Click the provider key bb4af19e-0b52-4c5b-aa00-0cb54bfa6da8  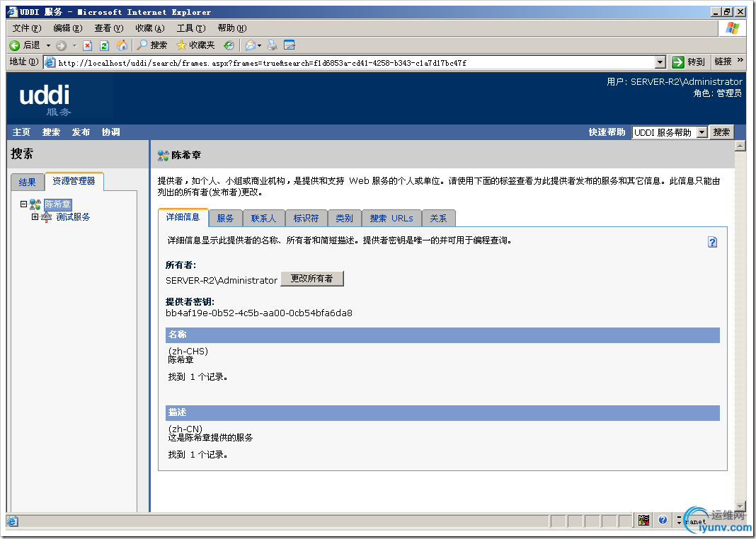pyautogui.click(x=259, y=313)
